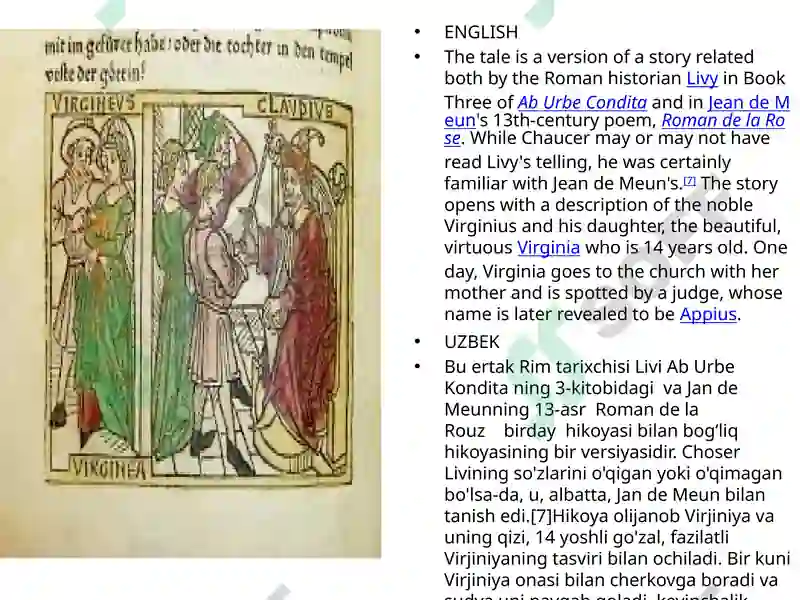Click the text 'hikoyasining bir versiyasidir'

click(560, 452)
